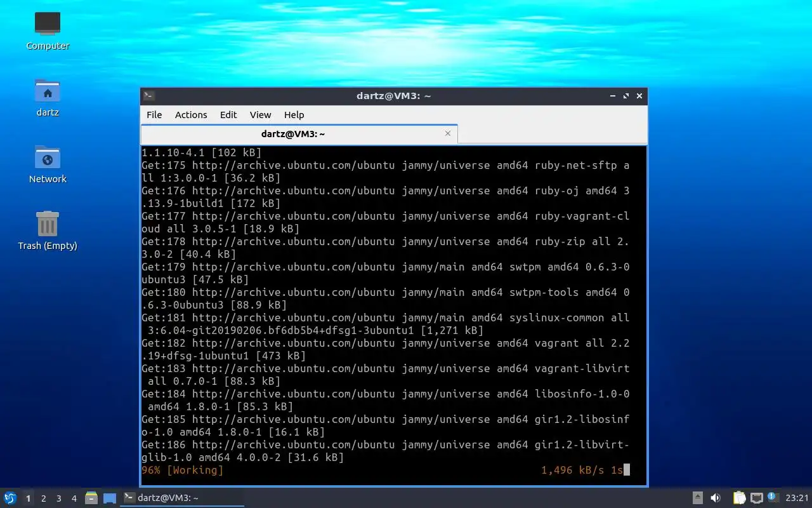Viewport: 812px width, 508px height.
Task: Launch file manager from taskbar quick launch
Action: pos(91,498)
